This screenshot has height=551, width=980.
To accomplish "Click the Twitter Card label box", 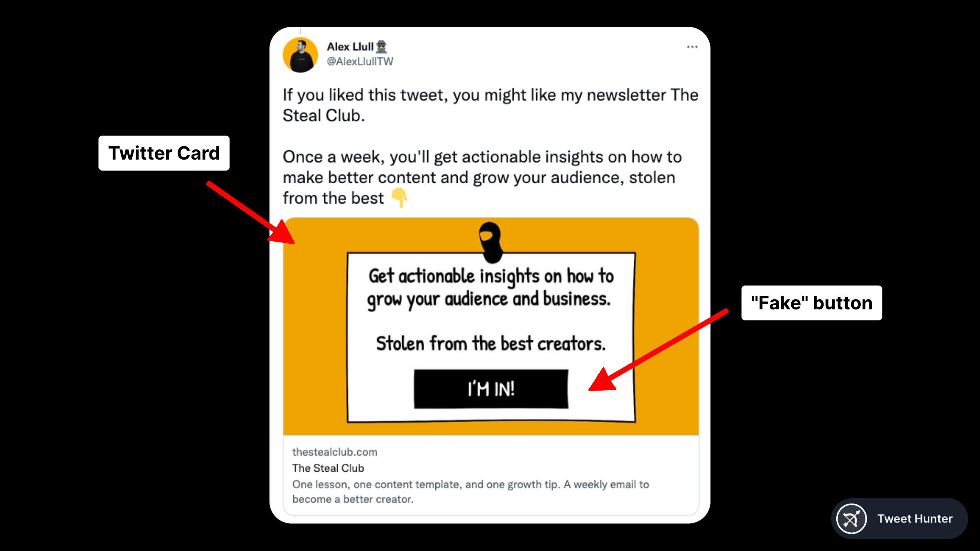I will 164,153.
